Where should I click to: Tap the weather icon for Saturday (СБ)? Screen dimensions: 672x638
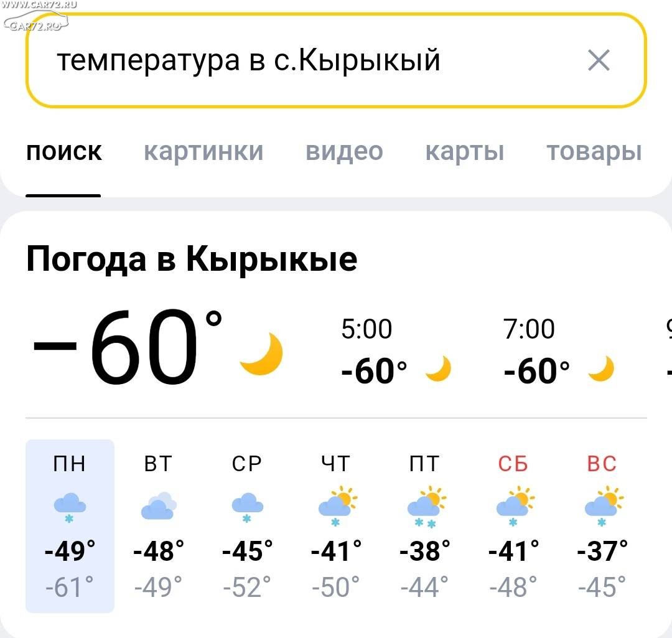point(515,506)
